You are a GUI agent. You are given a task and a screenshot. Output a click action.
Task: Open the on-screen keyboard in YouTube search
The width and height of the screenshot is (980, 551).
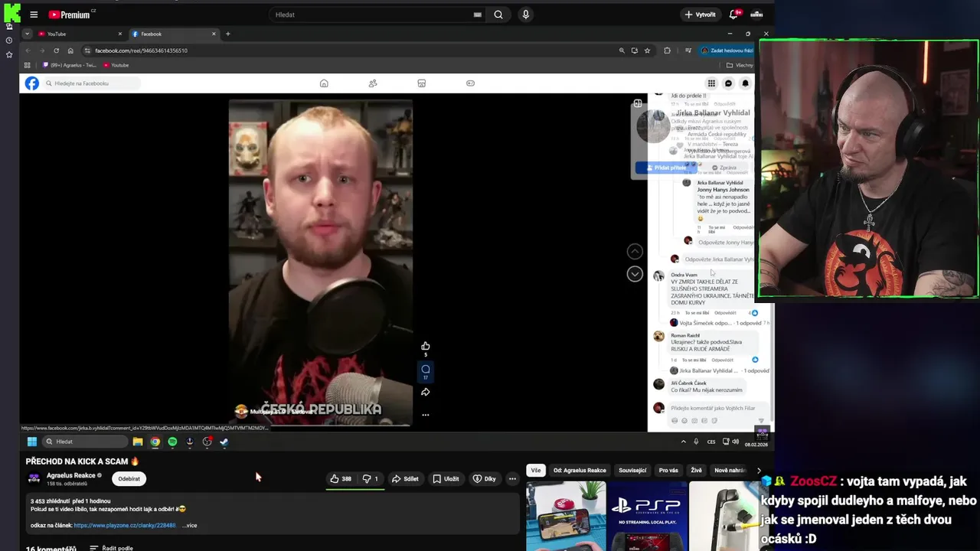tap(477, 15)
